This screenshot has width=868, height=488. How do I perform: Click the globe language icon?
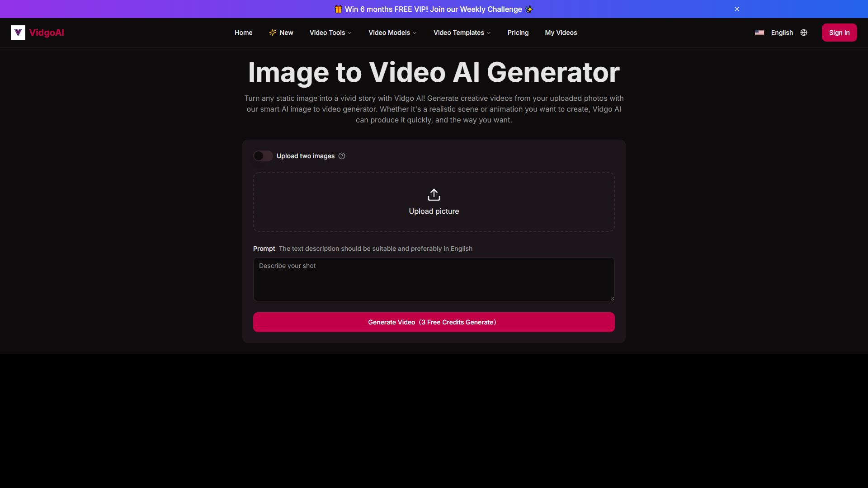pyautogui.click(x=804, y=33)
